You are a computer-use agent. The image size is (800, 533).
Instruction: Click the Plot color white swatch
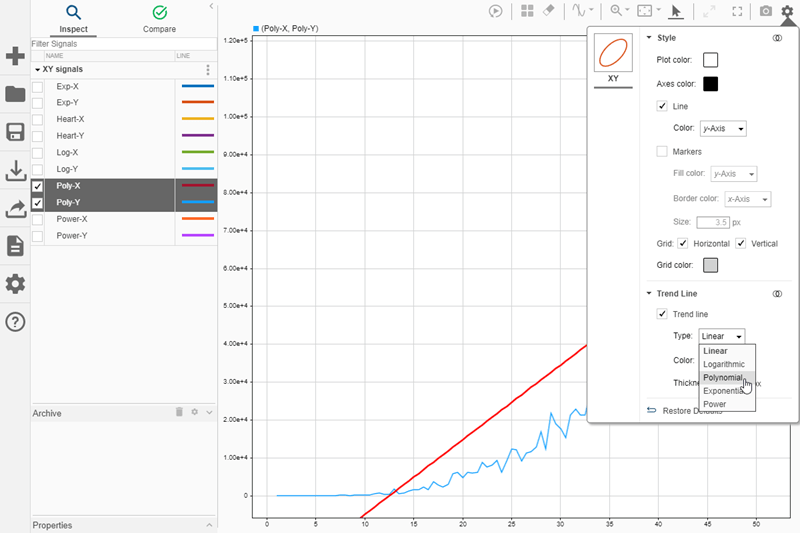pyautogui.click(x=710, y=60)
